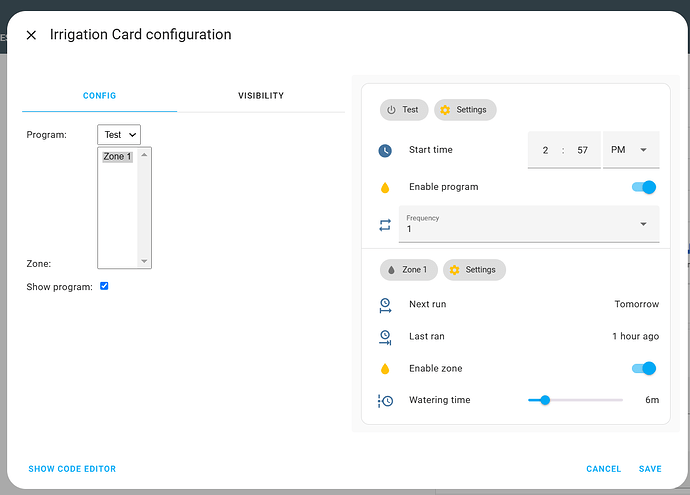Click the gear icon in program Settings chip
Image resolution: width=690 pixels, height=495 pixels.
coord(445,110)
